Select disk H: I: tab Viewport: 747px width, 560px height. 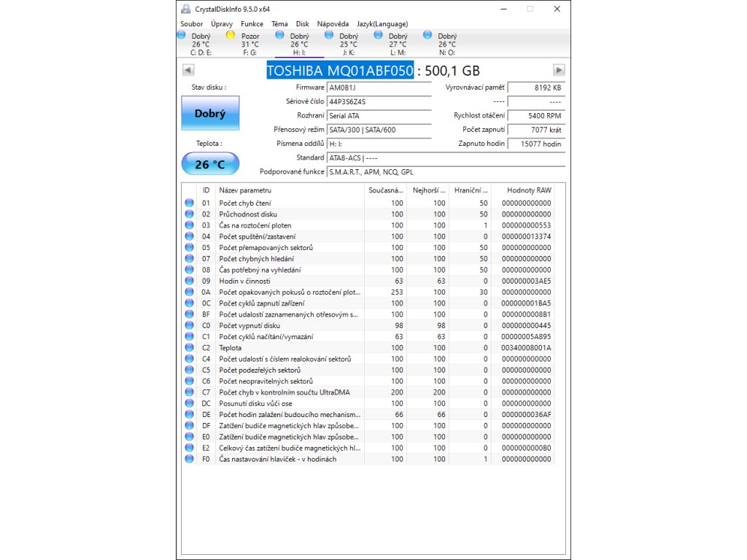pyautogui.click(x=299, y=44)
